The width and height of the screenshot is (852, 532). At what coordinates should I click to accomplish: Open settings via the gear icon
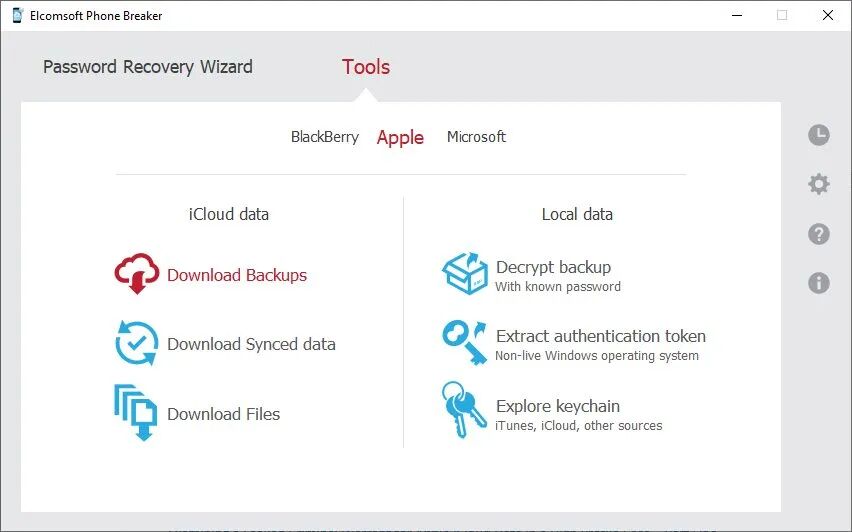click(x=819, y=184)
